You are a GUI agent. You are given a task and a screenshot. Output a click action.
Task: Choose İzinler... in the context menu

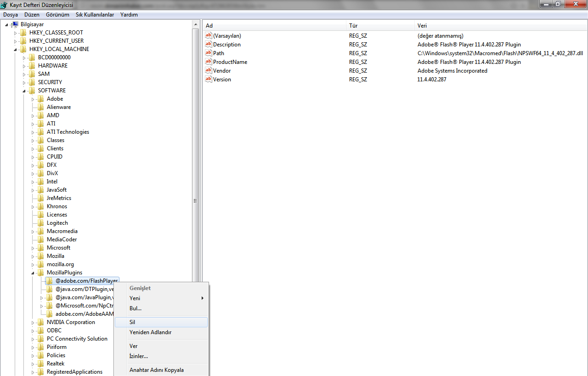point(161,356)
